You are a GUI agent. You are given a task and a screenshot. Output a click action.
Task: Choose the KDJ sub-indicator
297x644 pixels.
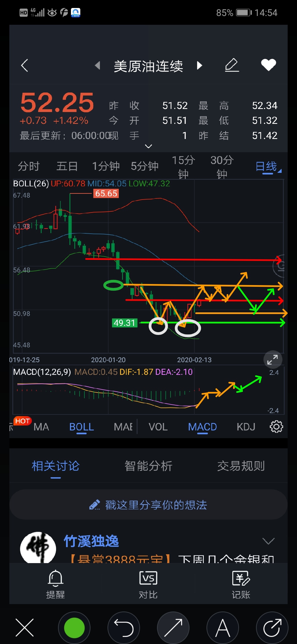pos(246,427)
